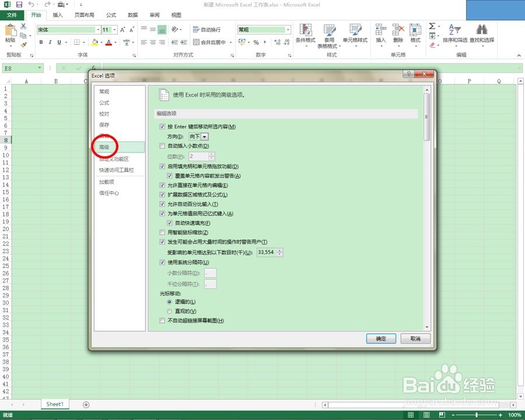Click the Format Painter brush icon

click(23, 45)
